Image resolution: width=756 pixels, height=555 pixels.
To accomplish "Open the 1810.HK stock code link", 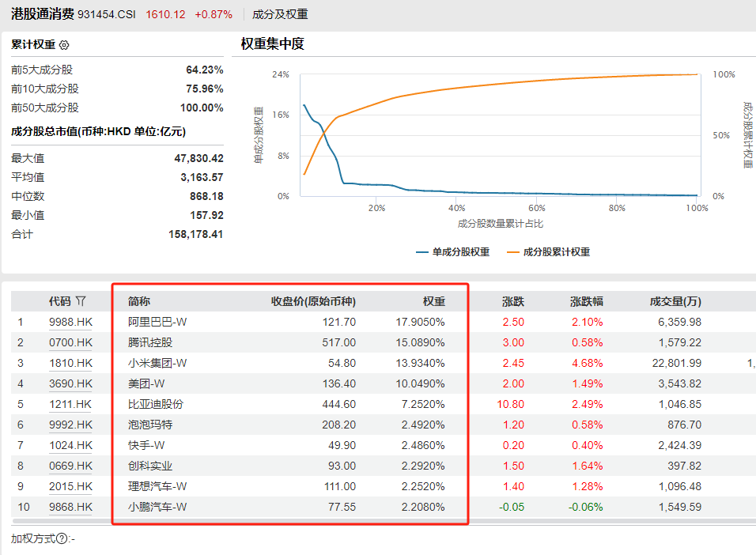I will (70, 363).
